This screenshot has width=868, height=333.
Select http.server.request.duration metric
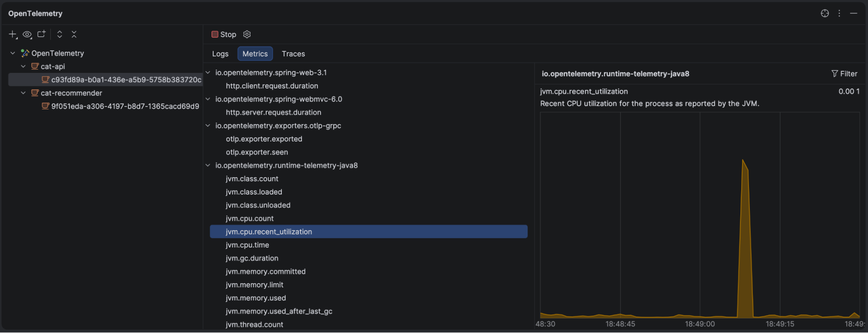[x=274, y=112]
